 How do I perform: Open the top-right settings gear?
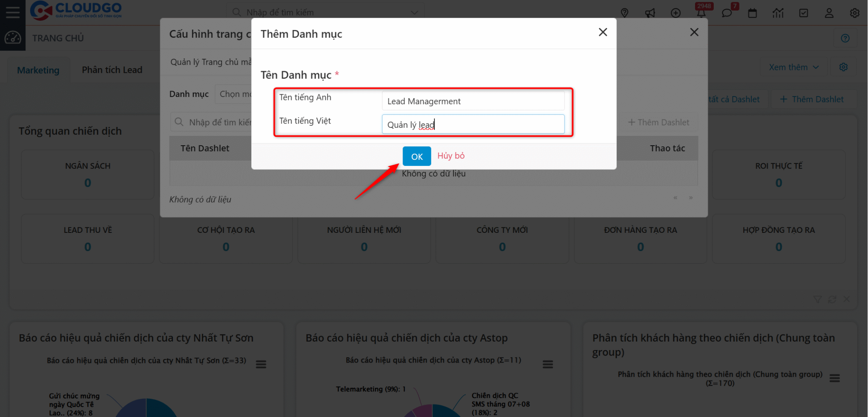pyautogui.click(x=854, y=13)
